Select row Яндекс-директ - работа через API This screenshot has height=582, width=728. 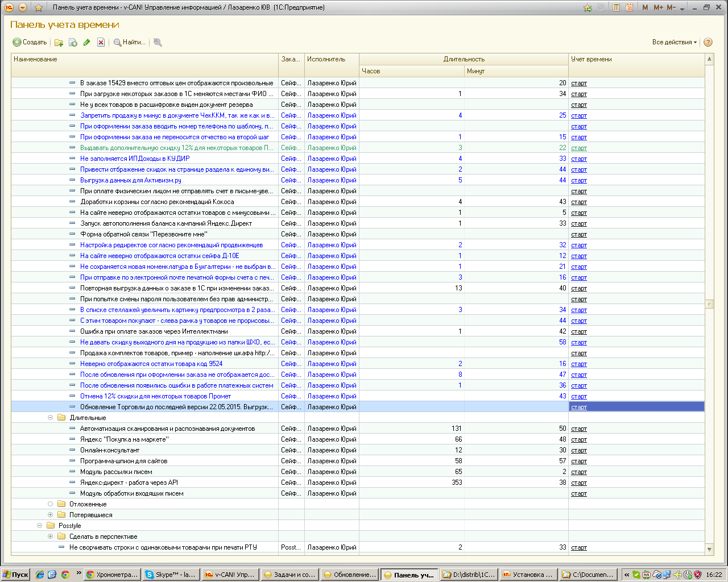(357, 483)
